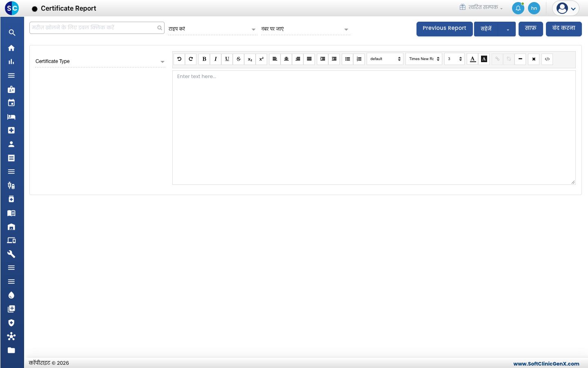Go to home via sidebar icon
Screen dimensions: 588x368
(11, 48)
